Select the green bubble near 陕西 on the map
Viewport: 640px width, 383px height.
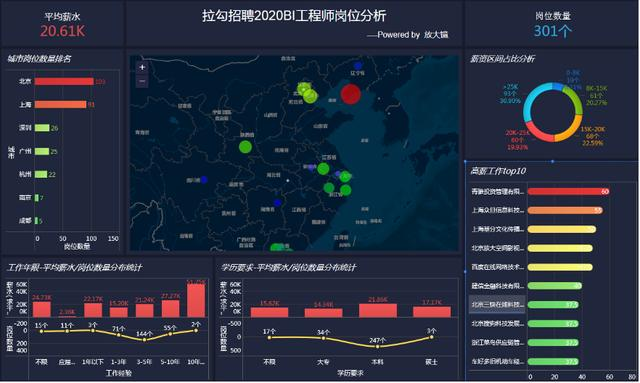(245, 147)
